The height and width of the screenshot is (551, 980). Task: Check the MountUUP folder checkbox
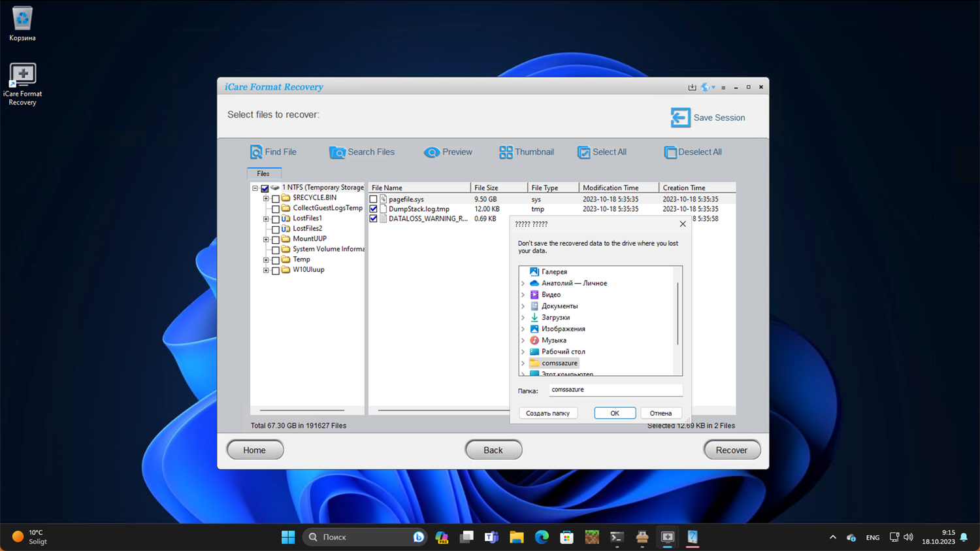(x=275, y=240)
